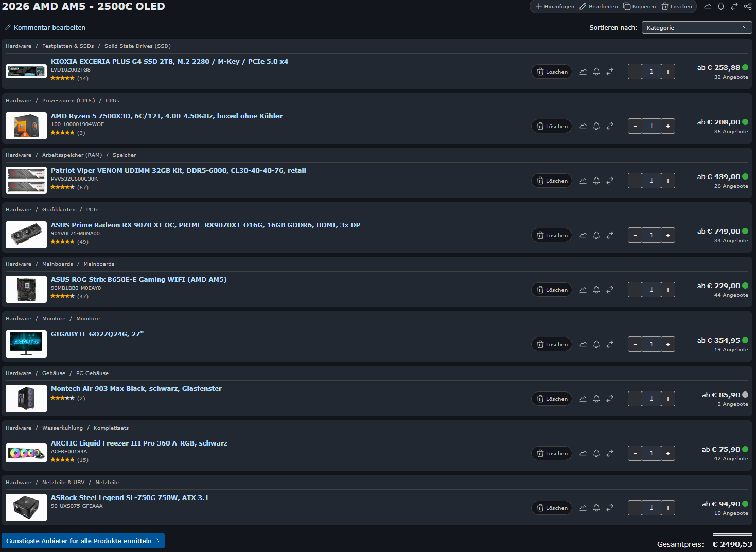Set price alert bell for ASUS Prime Radeon RX 9070 XT

pos(596,235)
